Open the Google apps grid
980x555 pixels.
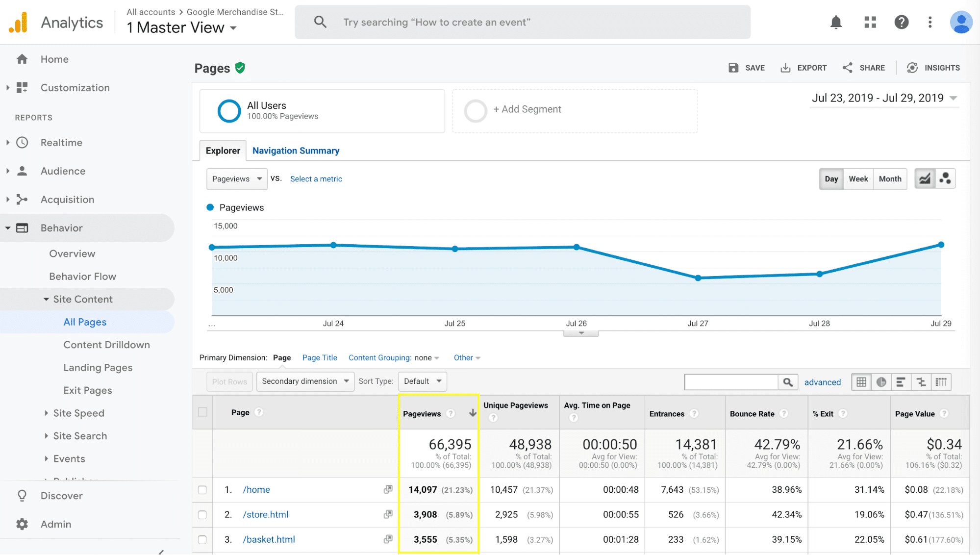pos(870,22)
